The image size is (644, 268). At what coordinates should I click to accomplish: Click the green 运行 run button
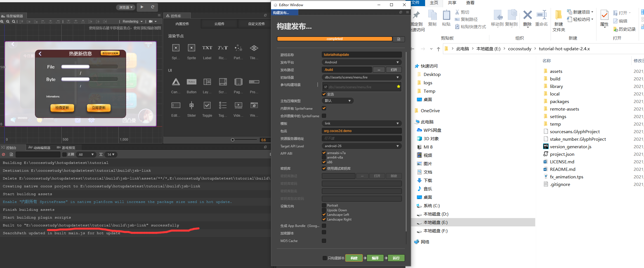396,258
